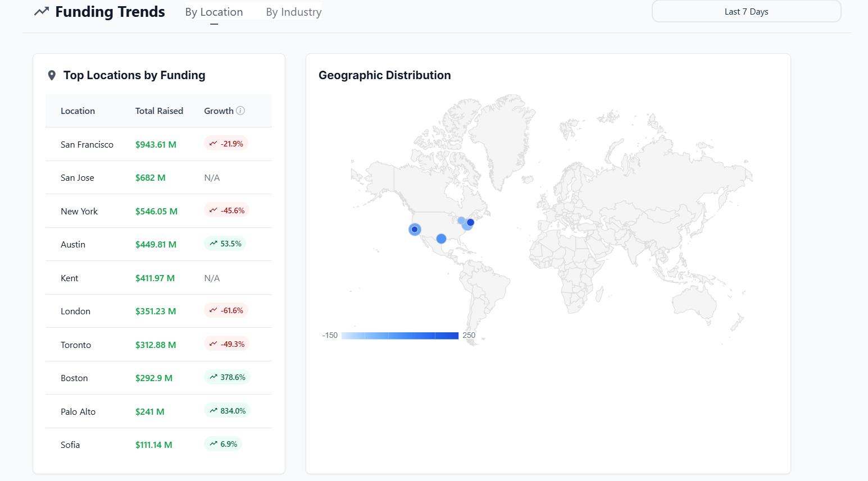Open the Last 7 Days time range dropdown
The image size is (868, 481).
point(746,11)
